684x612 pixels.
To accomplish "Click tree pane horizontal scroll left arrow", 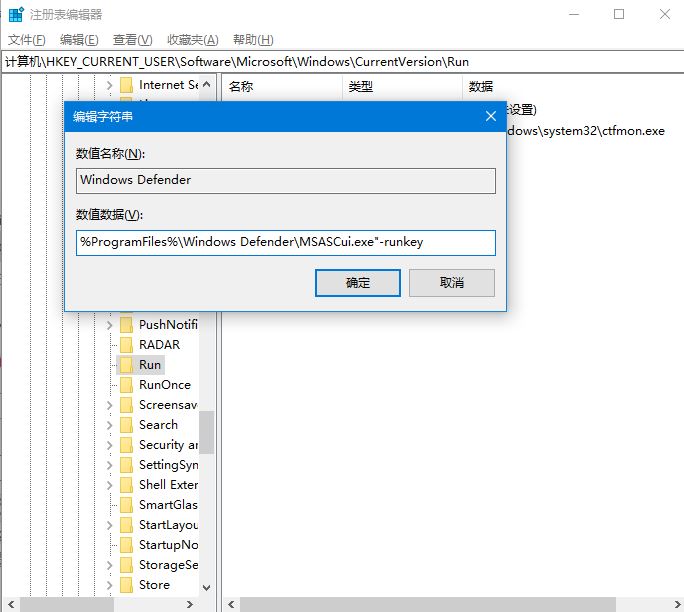I will [11, 604].
